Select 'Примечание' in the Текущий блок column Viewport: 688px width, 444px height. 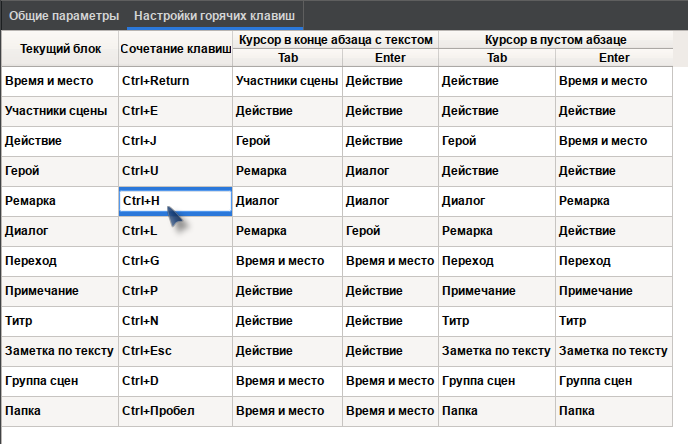tap(60, 291)
